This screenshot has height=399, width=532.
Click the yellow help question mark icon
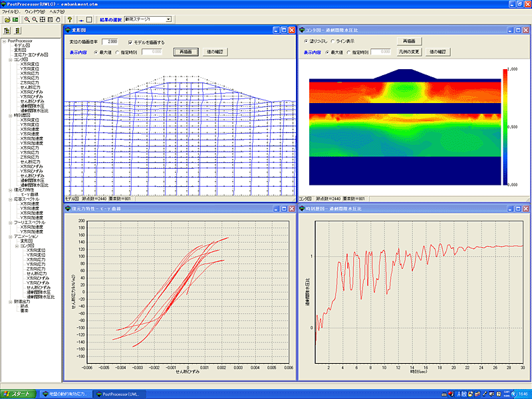point(69,20)
